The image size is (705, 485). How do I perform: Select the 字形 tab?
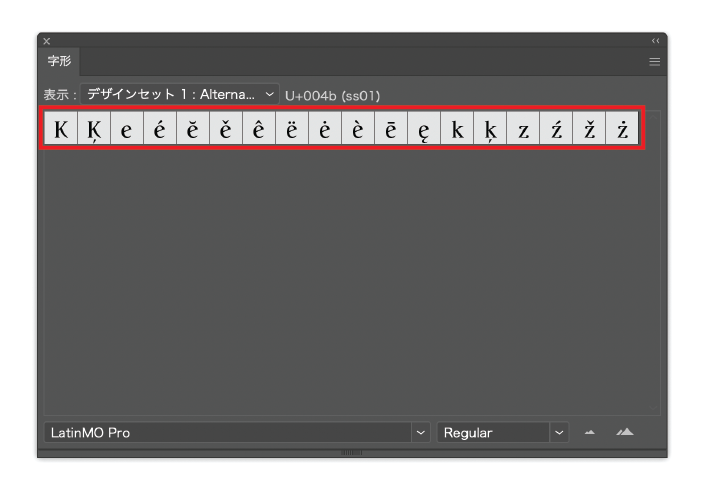[60, 62]
